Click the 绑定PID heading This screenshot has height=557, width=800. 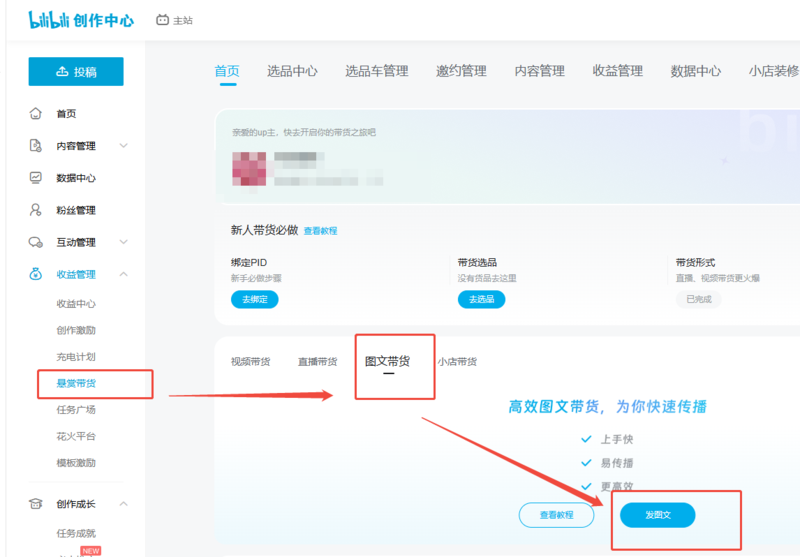click(249, 263)
